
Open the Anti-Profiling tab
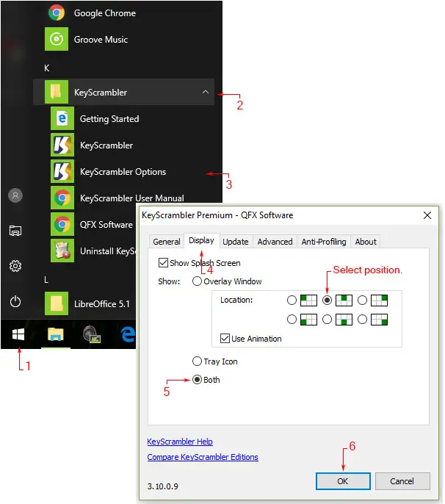coord(324,242)
